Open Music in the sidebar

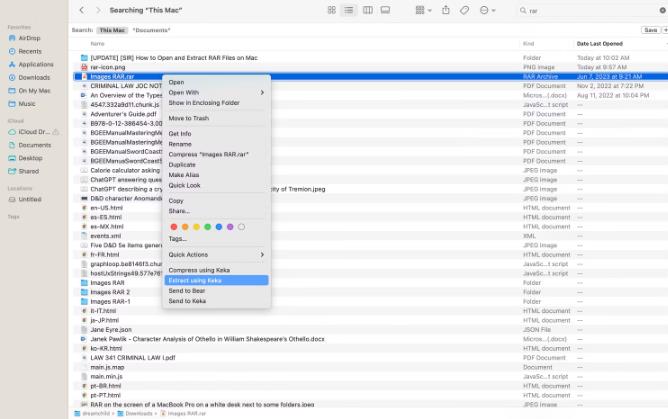27,104
